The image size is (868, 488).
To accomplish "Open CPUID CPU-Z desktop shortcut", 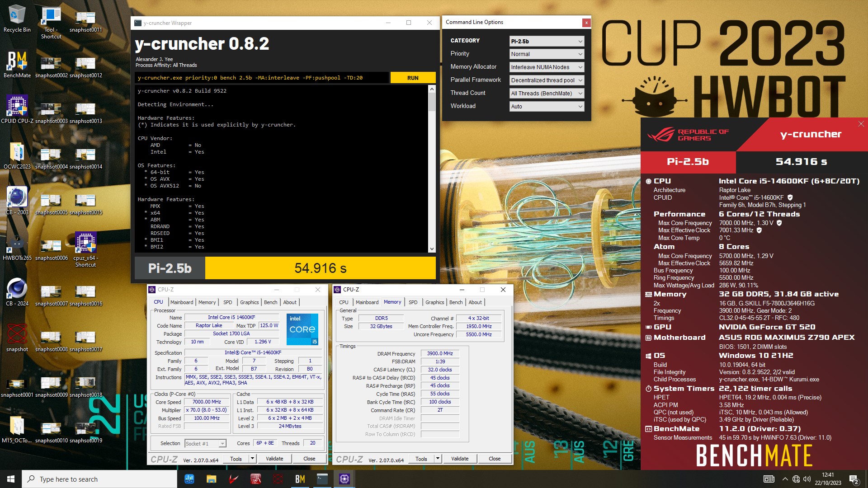I will pyautogui.click(x=17, y=109).
